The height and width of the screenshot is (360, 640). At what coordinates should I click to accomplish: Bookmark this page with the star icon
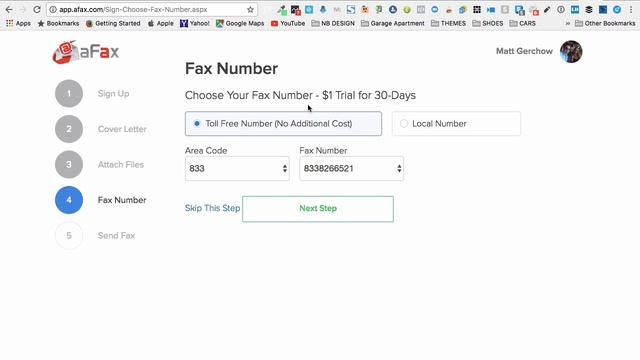coord(250,9)
